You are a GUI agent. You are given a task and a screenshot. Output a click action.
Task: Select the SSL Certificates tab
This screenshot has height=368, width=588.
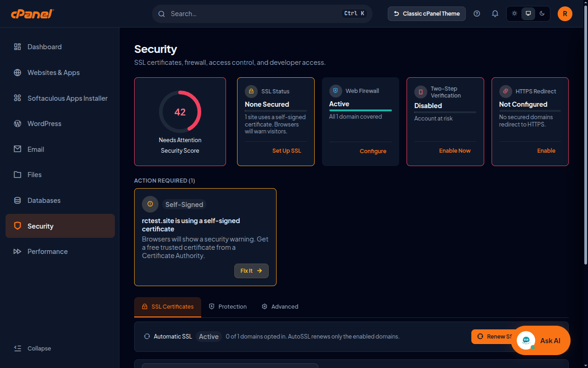click(x=168, y=307)
